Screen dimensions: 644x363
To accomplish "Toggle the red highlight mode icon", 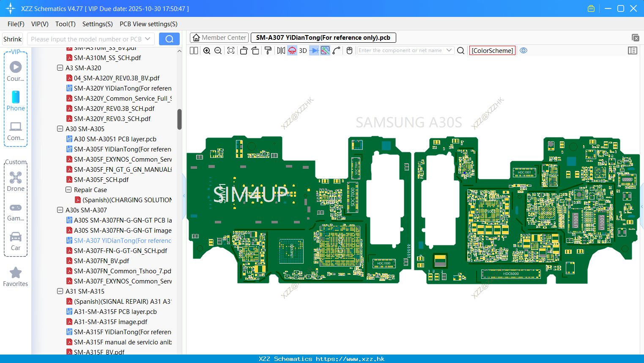I will [292, 50].
